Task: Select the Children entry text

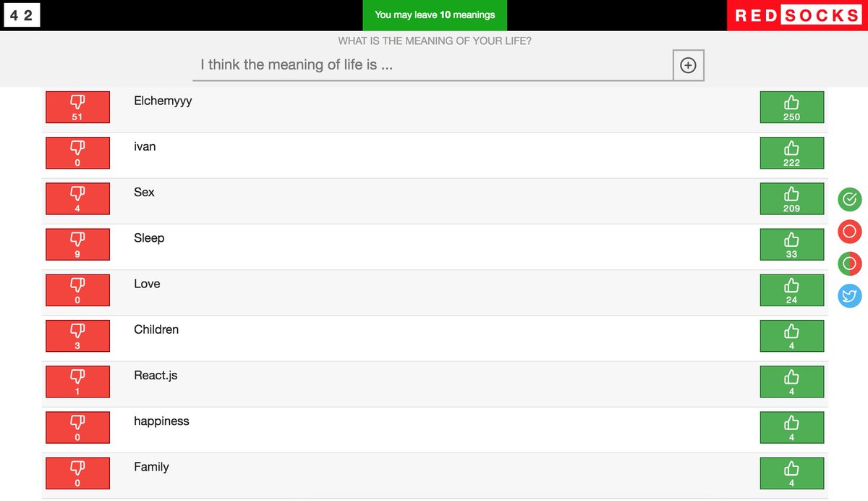Action: pyautogui.click(x=156, y=329)
